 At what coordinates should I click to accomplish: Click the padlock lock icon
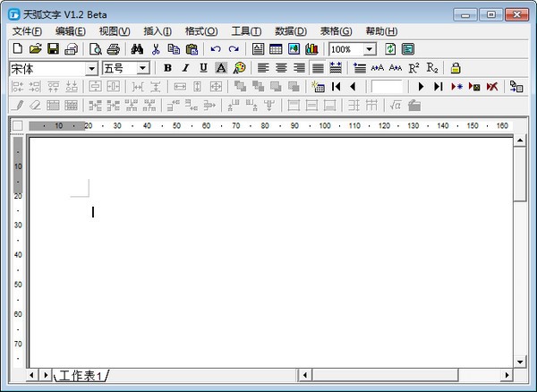pos(456,68)
